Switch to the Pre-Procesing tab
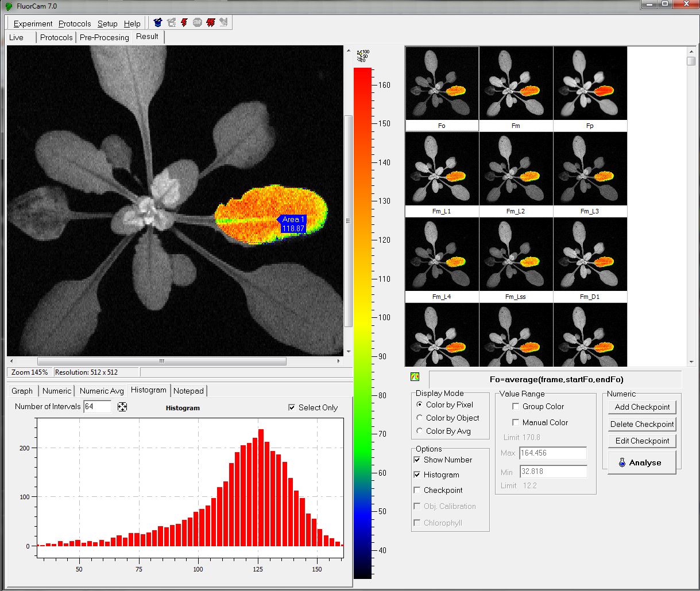700x591 pixels. point(104,37)
